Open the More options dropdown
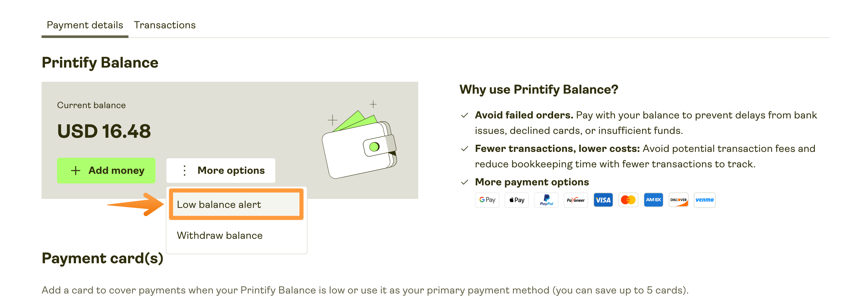Viewport: 868px width, 307px height. (221, 171)
